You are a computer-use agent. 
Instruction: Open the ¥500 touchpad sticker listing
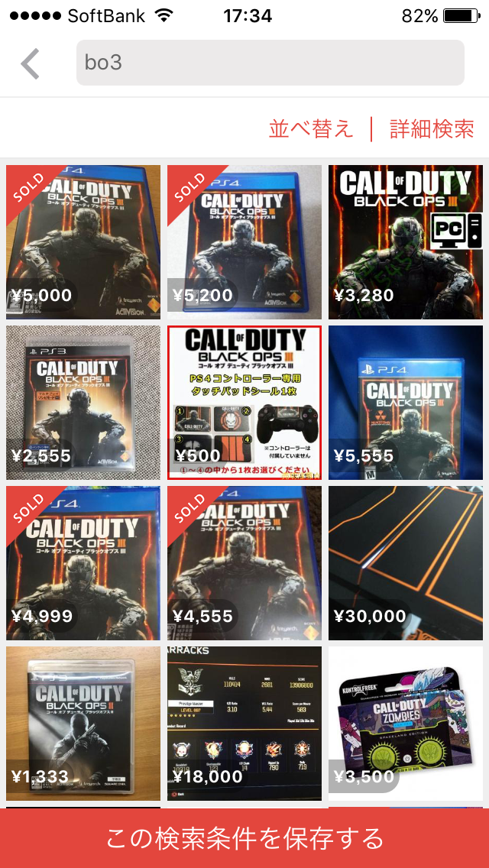[x=244, y=403]
